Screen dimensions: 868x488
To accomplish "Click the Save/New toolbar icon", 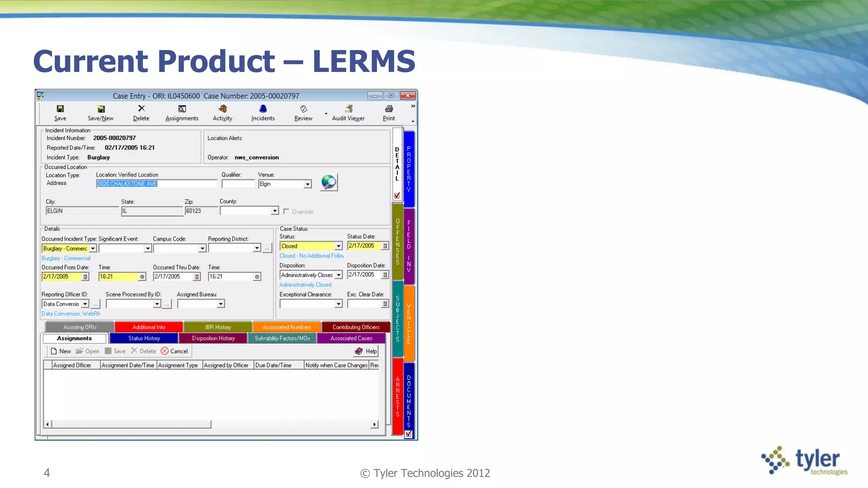I will pyautogui.click(x=100, y=109).
